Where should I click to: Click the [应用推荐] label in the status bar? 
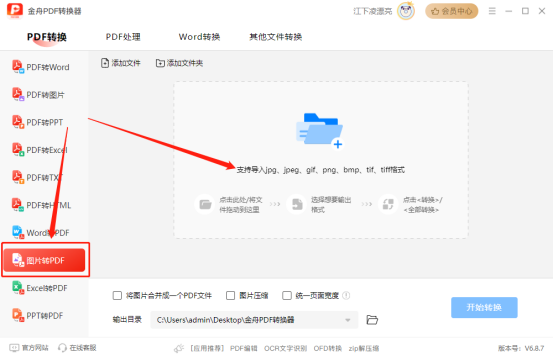(207, 348)
